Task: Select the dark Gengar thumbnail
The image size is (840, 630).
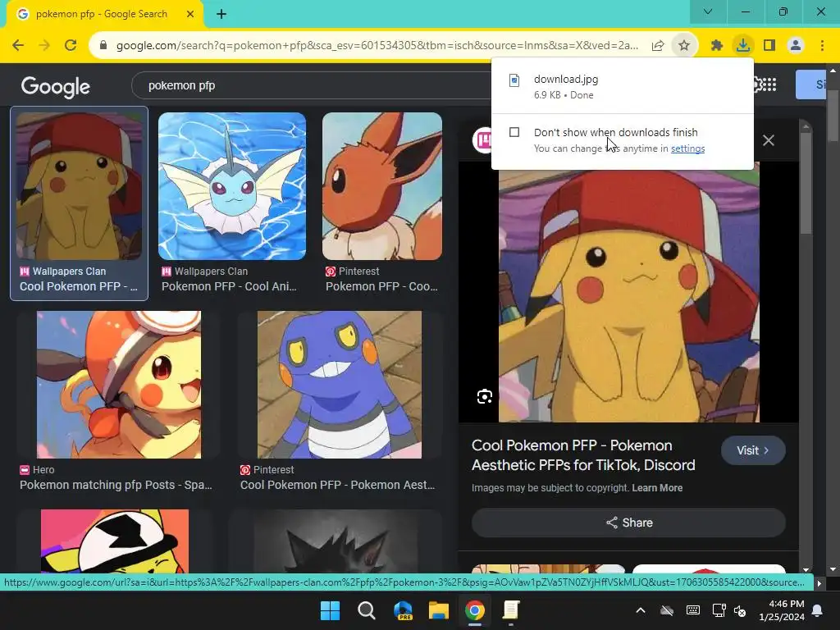Action: (x=336, y=541)
